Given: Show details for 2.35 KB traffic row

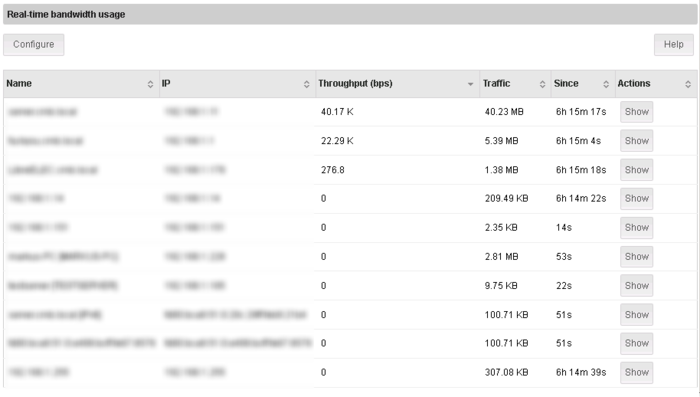Looking at the screenshot, I should tap(637, 227).
